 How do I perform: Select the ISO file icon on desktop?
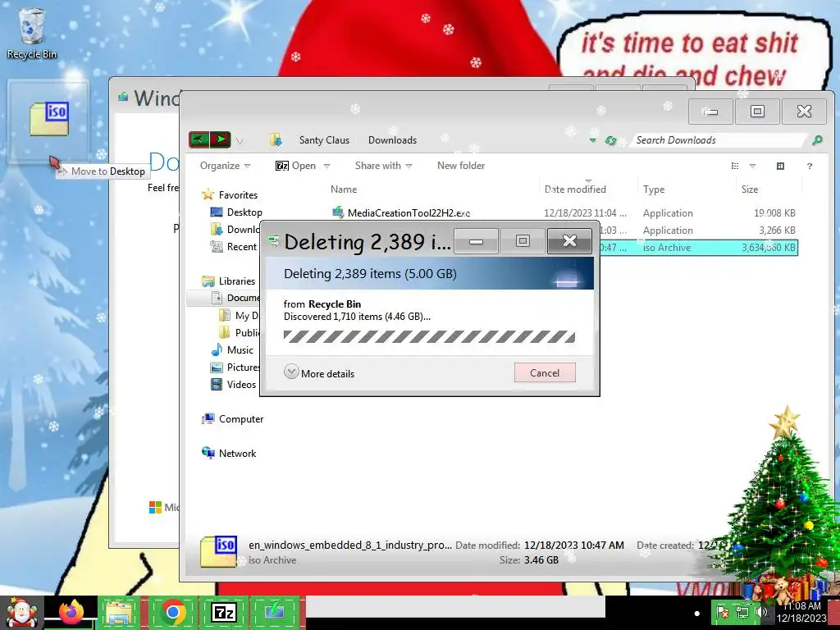(x=48, y=118)
